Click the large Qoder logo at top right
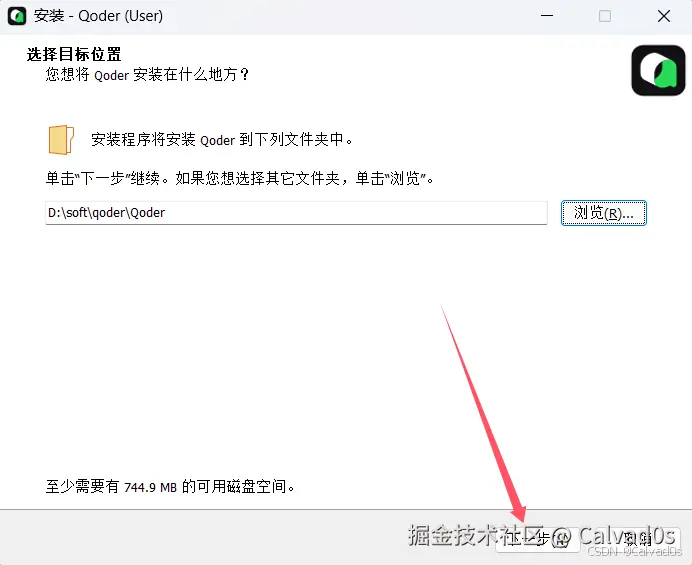This screenshot has width=692, height=565. click(x=658, y=70)
